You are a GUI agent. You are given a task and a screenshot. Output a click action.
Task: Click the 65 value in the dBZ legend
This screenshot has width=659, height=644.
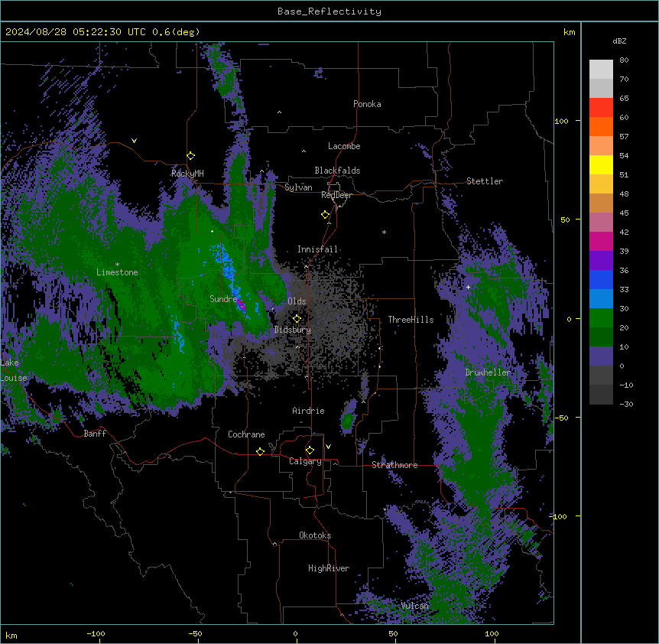[624, 99]
